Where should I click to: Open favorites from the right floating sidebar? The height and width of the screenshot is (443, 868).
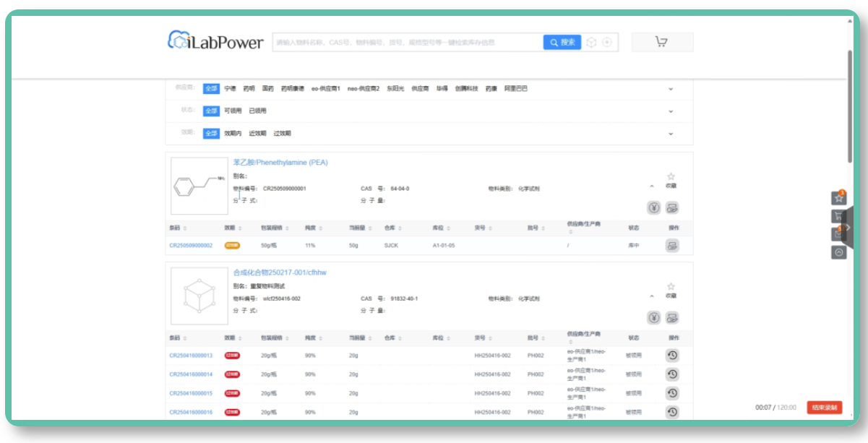click(x=838, y=198)
